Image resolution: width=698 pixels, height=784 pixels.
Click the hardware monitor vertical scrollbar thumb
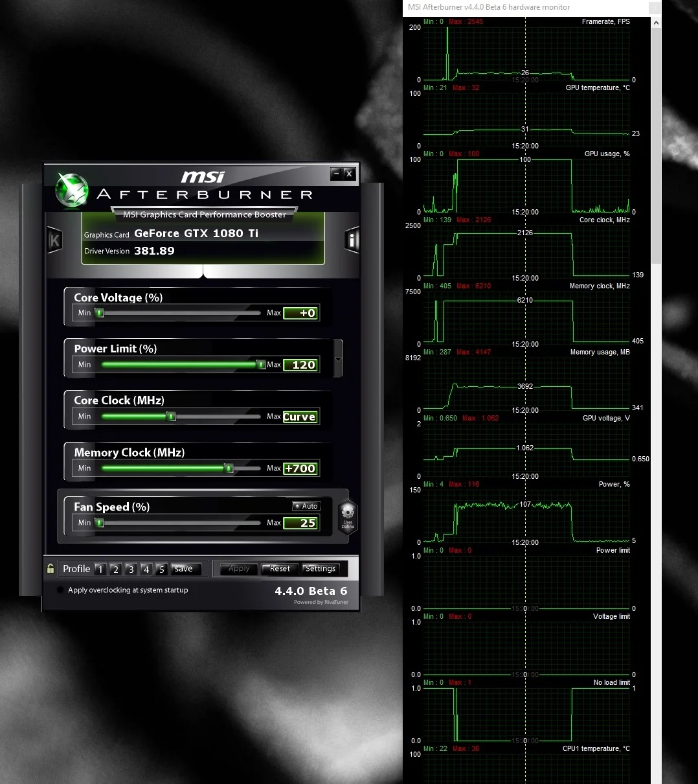click(x=657, y=146)
